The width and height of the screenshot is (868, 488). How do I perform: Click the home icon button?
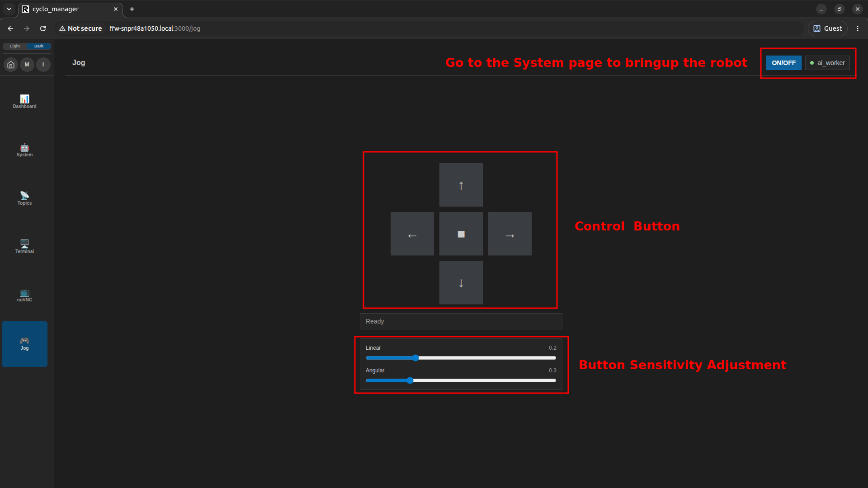pyautogui.click(x=11, y=65)
